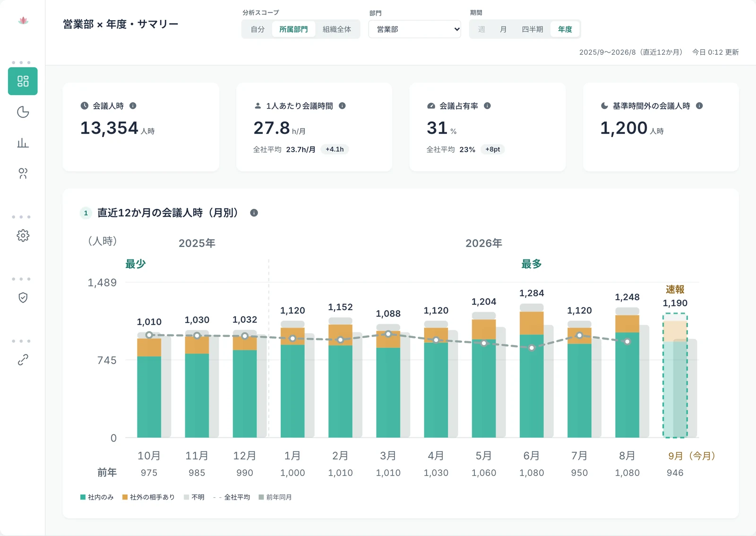Select 所属部門 analysis scope
This screenshot has width=756, height=536.
click(x=293, y=29)
